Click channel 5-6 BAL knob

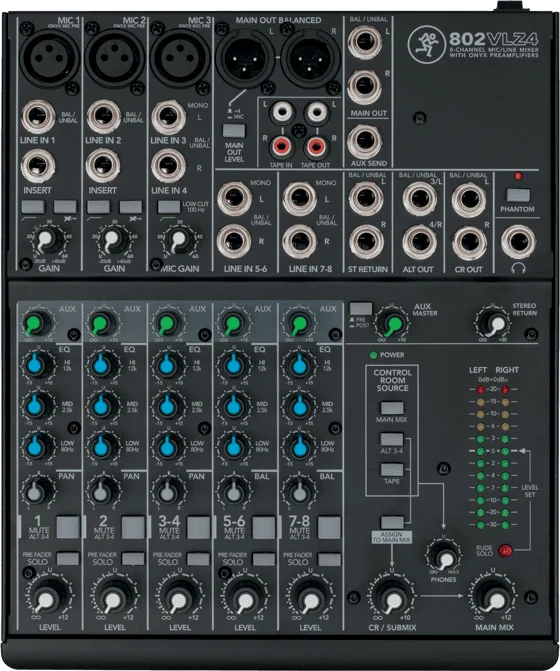click(x=233, y=491)
